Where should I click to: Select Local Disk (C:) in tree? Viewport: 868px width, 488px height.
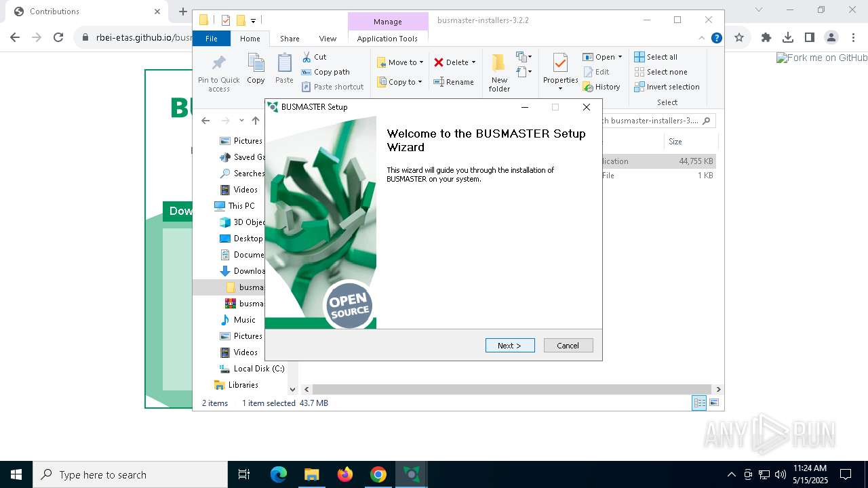tap(252, 369)
